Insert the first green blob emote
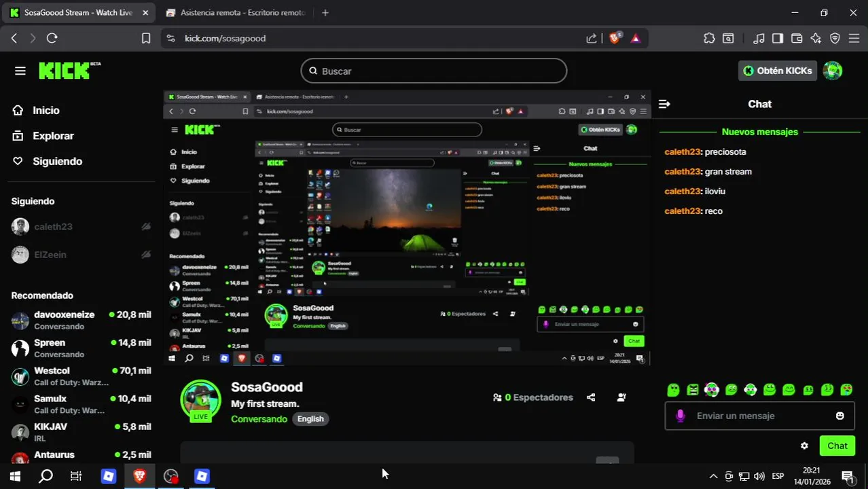Image resolution: width=868 pixels, height=489 pixels. click(x=673, y=390)
